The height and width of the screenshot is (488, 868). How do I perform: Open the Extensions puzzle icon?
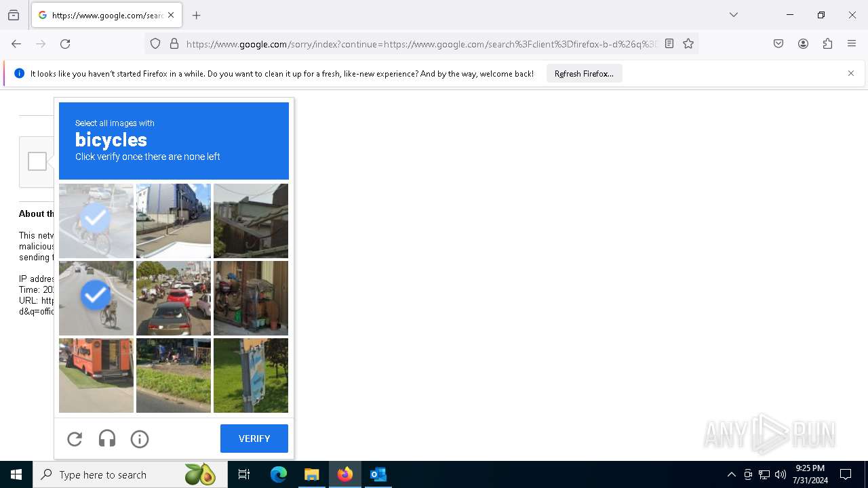pos(827,44)
